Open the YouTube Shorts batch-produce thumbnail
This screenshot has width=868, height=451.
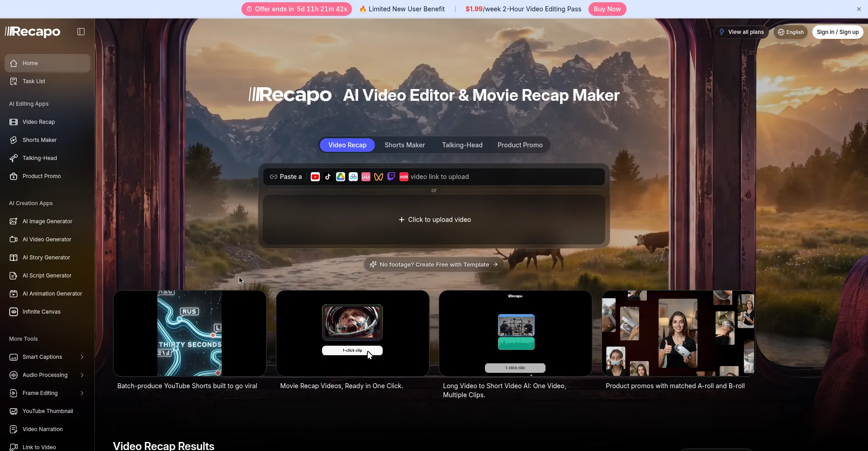pos(190,334)
